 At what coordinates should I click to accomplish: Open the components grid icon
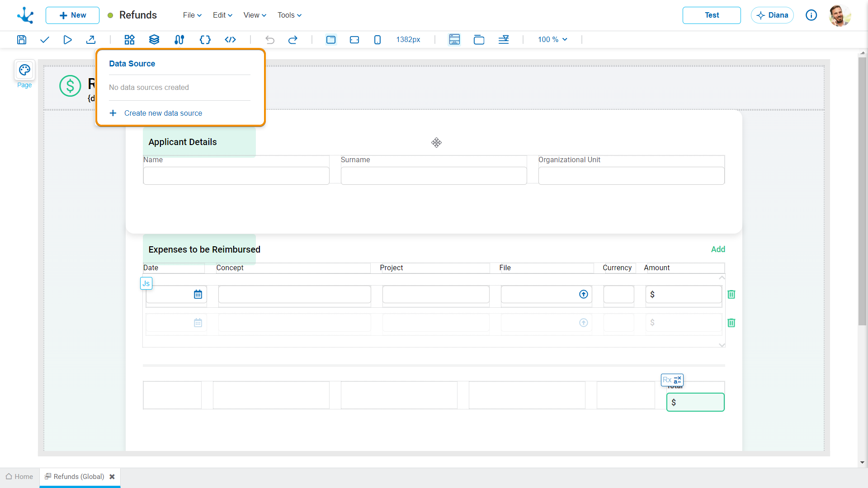pyautogui.click(x=130, y=40)
